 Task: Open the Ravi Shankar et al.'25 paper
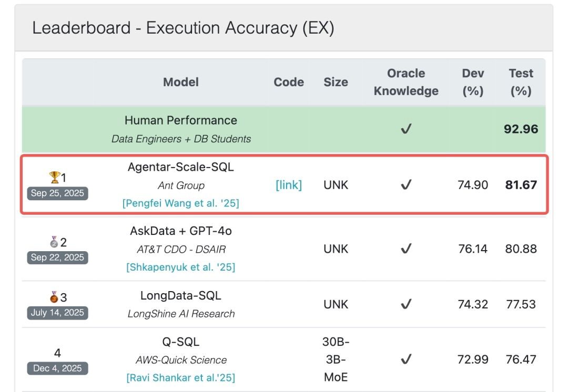[180, 377]
